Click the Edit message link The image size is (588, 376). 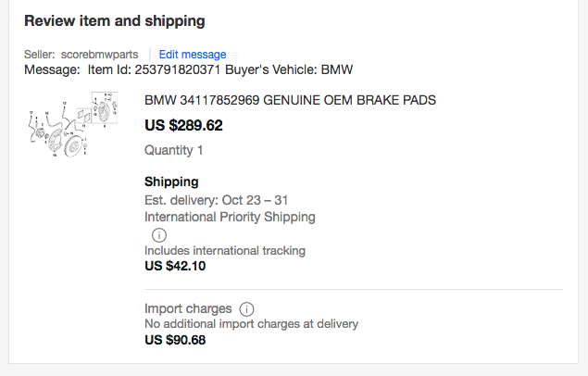pos(193,55)
